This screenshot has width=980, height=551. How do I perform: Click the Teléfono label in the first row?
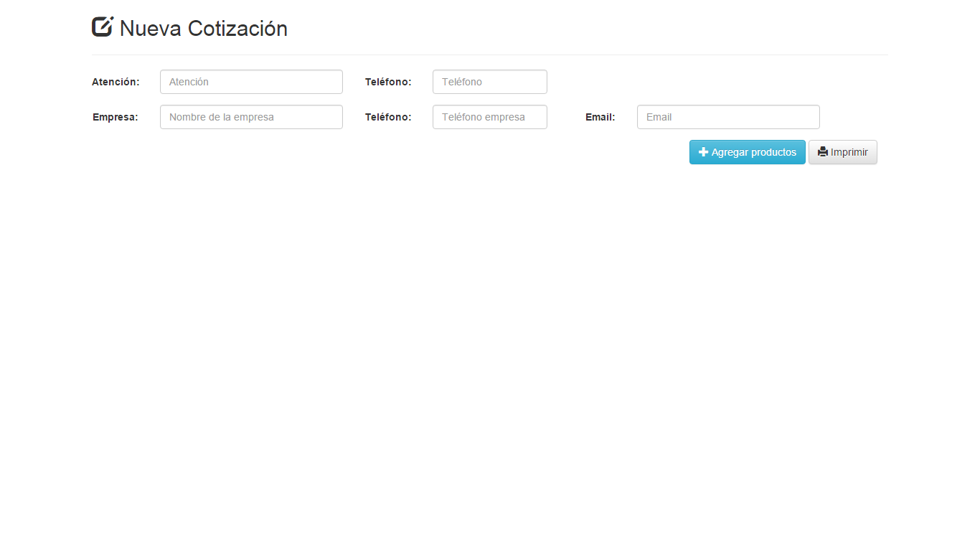point(388,82)
